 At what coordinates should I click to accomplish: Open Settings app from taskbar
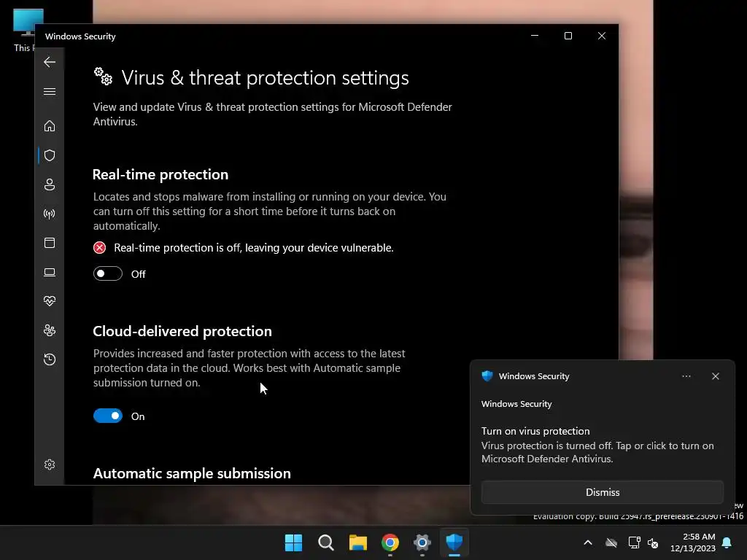[x=422, y=542]
